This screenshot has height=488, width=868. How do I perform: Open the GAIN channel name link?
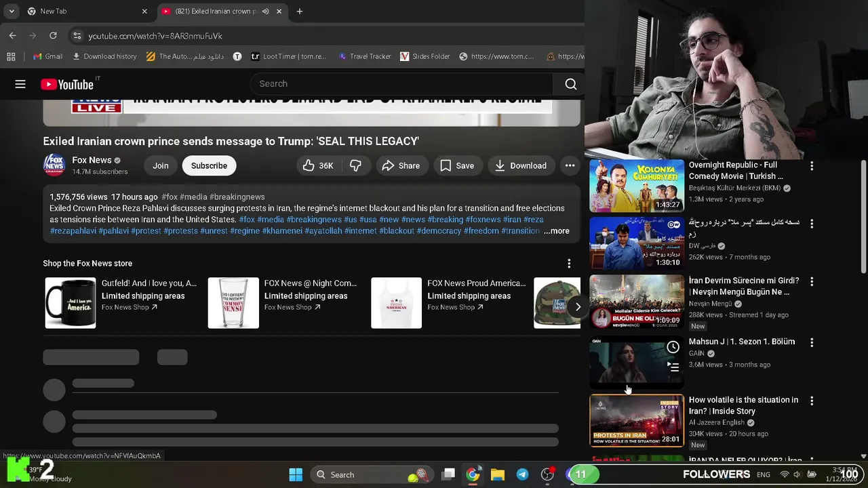coord(696,353)
